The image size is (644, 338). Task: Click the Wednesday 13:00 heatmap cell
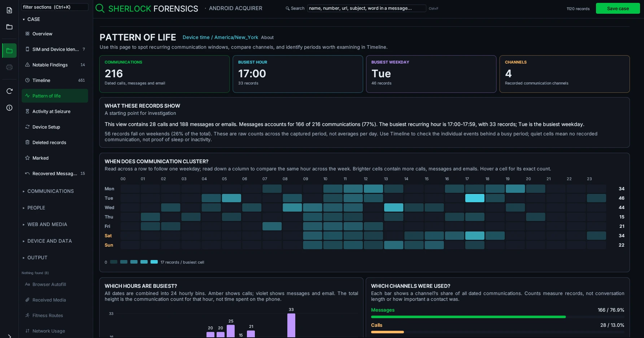393,207
